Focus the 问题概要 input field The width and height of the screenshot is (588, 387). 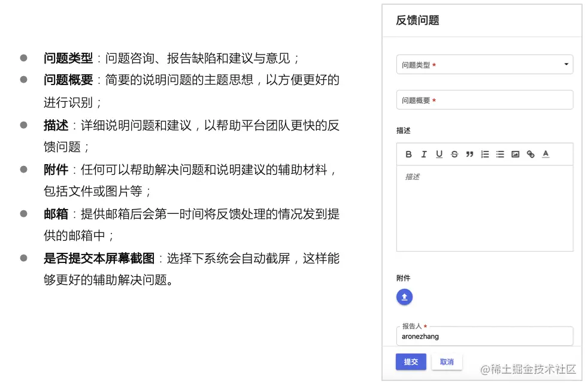pos(484,100)
